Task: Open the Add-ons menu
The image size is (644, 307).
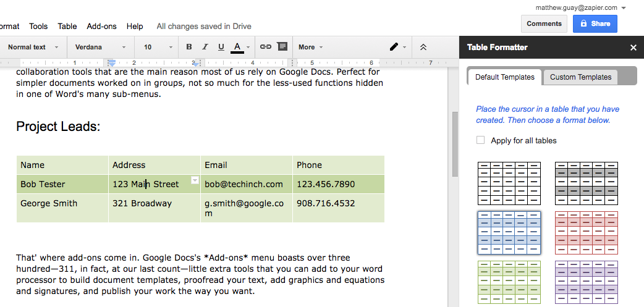Action: [x=101, y=26]
